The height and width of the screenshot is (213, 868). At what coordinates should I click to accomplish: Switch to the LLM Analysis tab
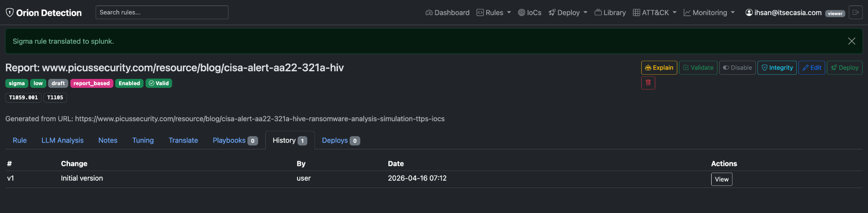click(62, 140)
